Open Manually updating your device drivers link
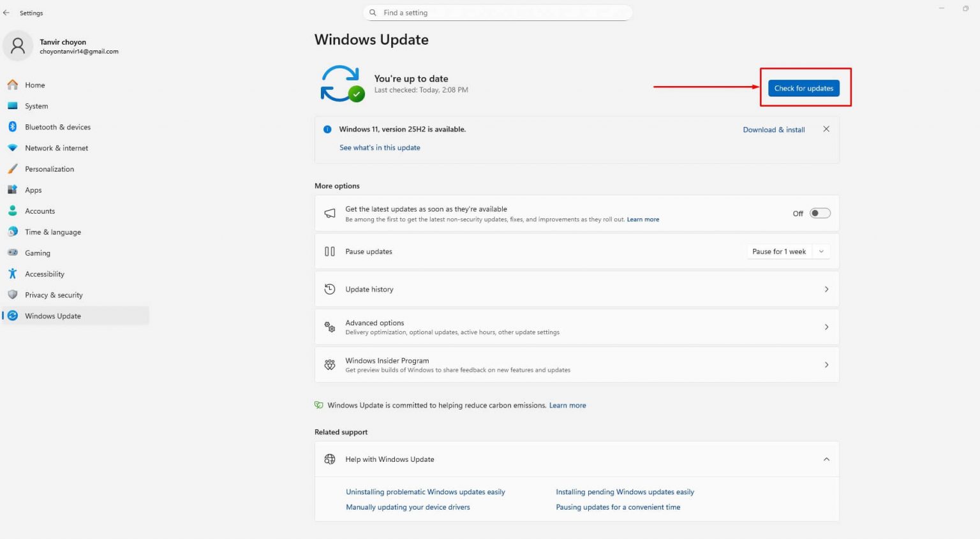 pyautogui.click(x=408, y=507)
